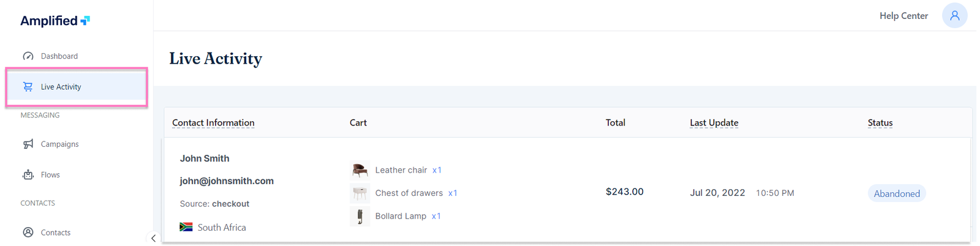Screen dimensions: 980x246
Task: Click the john@johnsmith.com email
Action: pos(227,181)
